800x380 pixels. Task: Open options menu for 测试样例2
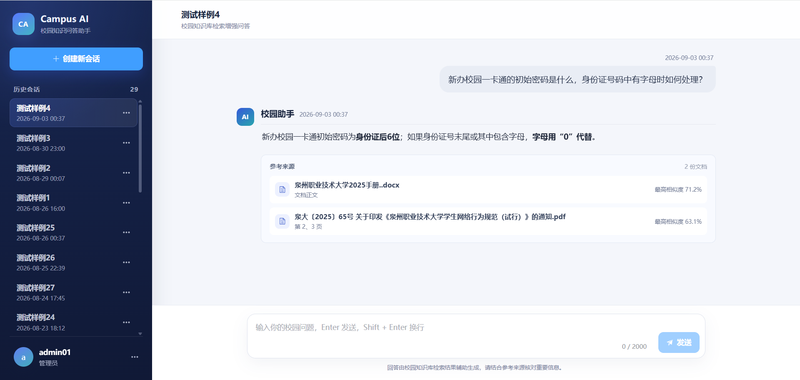pos(126,172)
